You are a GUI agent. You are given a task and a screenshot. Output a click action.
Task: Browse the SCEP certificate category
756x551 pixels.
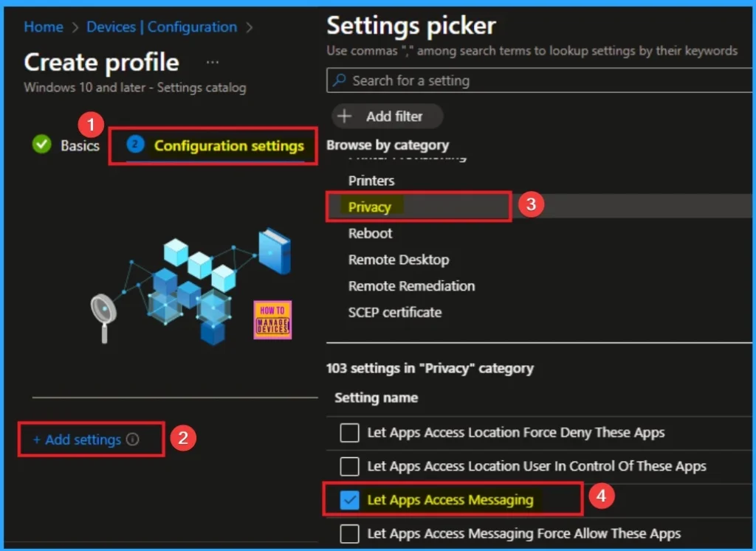tap(395, 312)
